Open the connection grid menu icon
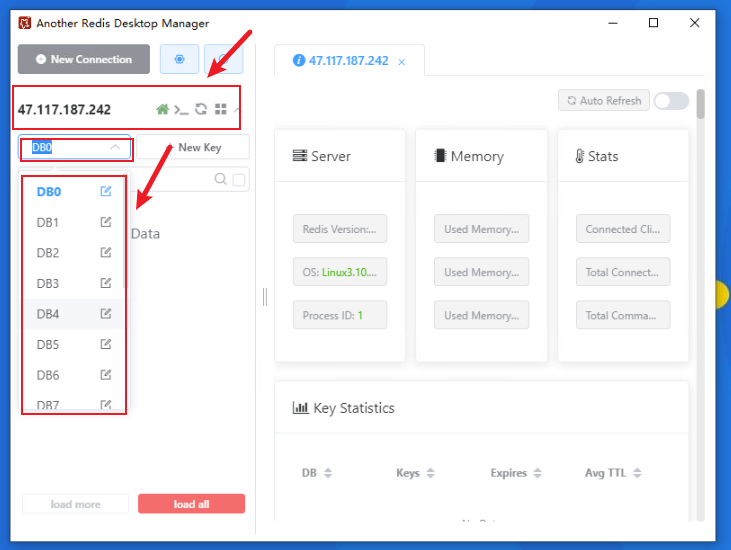 coord(221,109)
